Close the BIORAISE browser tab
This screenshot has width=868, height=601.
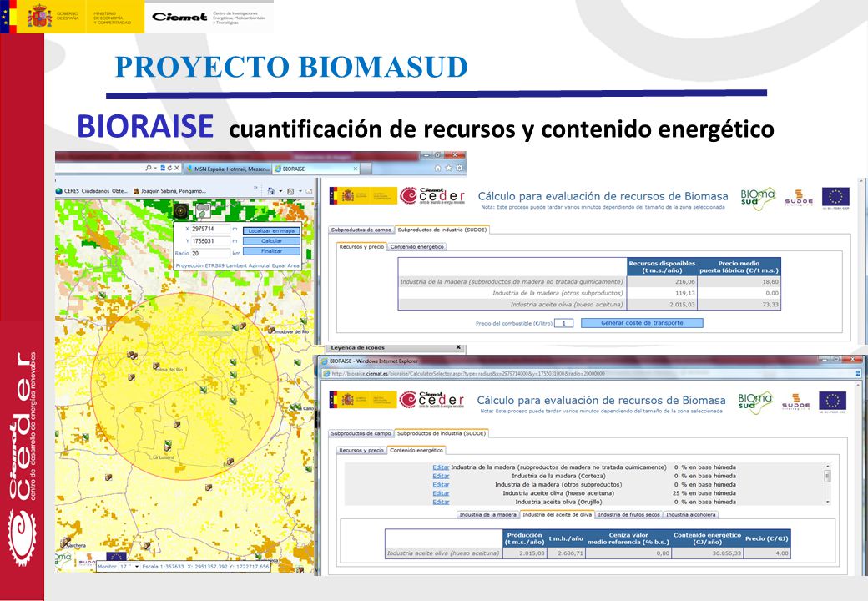(356, 169)
